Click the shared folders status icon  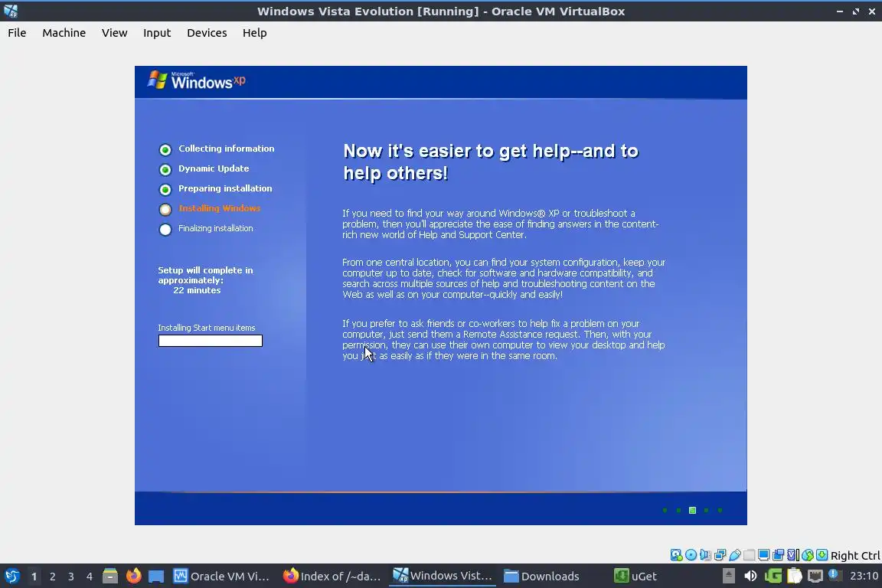pyautogui.click(x=750, y=555)
